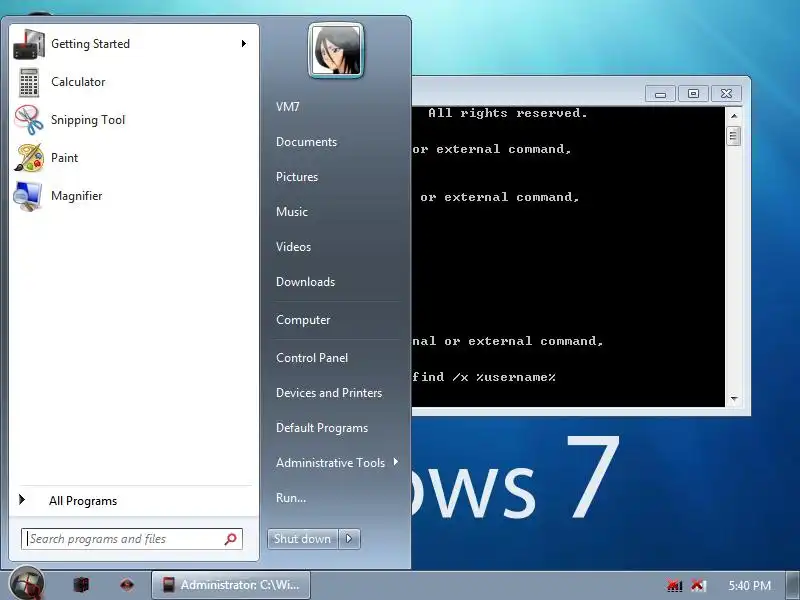Open Devices and Printers
The image size is (800, 600).
(329, 393)
